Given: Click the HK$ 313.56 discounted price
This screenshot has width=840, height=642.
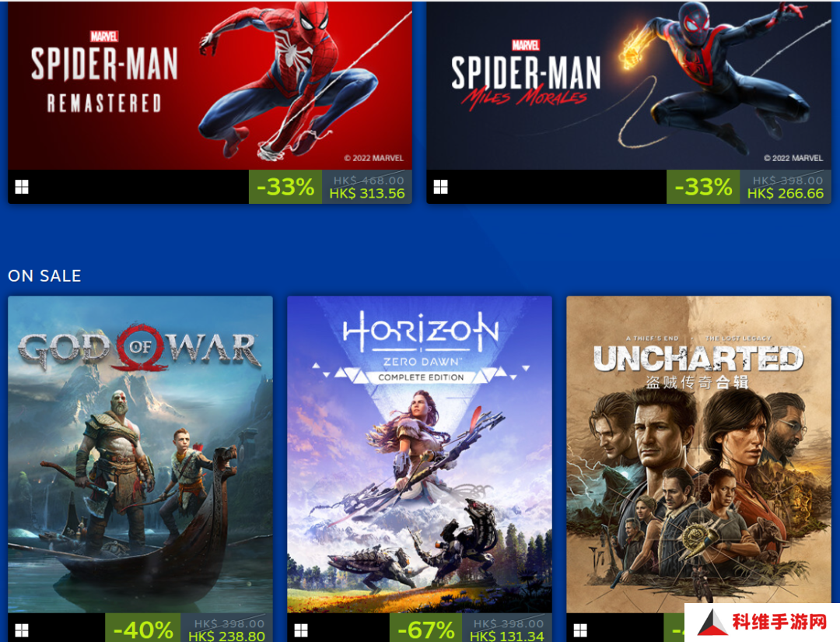Looking at the screenshot, I should (x=367, y=194).
